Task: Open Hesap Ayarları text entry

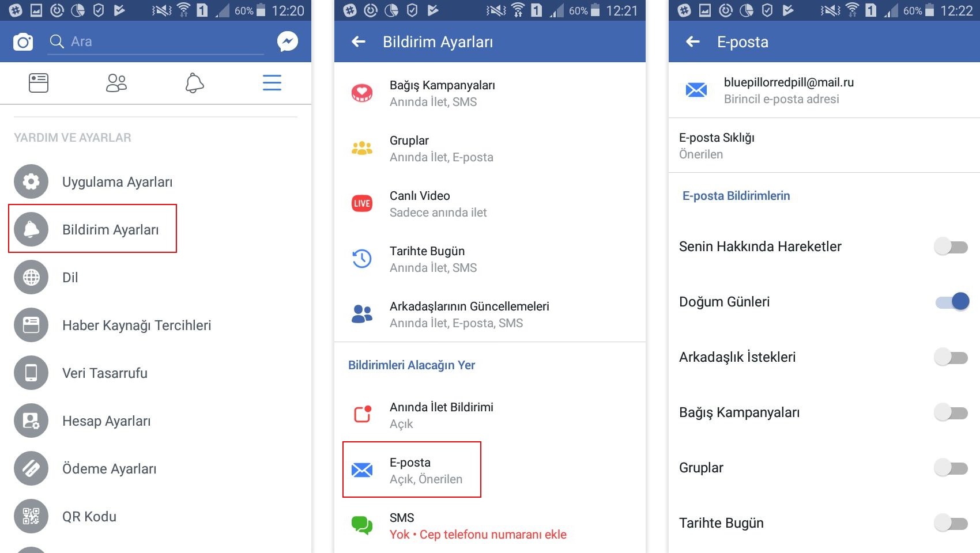Action: (107, 421)
